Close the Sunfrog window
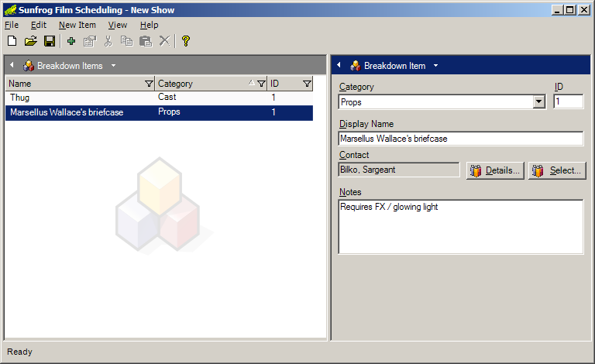 (x=583, y=10)
